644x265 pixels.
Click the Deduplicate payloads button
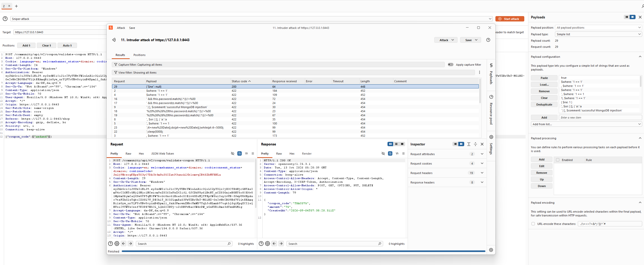pyautogui.click(x=544, y=105)
